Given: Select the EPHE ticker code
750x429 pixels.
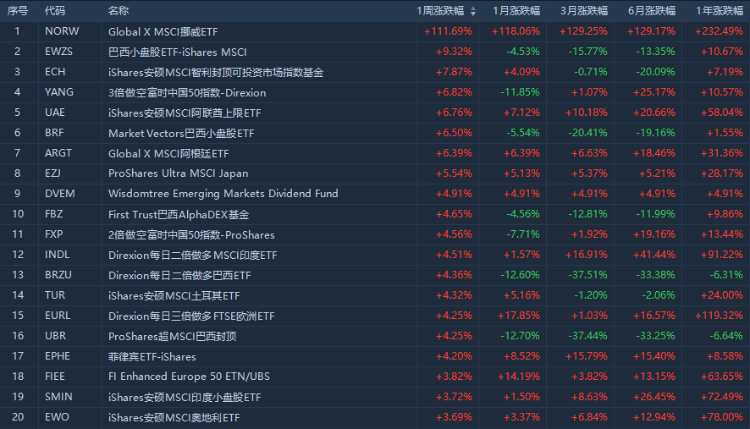Looking at the screenshot, I should coord(57,356).
